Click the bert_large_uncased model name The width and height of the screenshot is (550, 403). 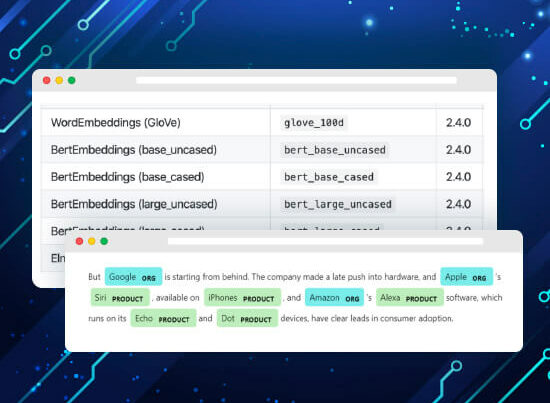tap(338, 204)
